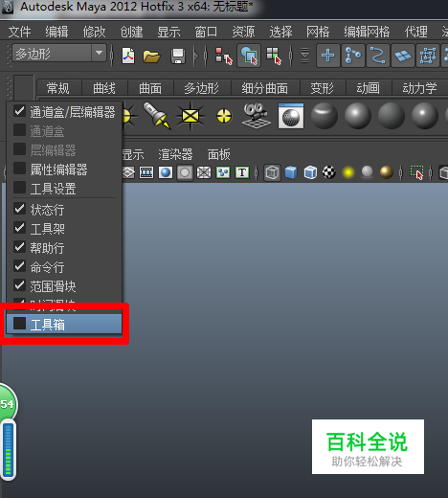Click the joints selection mask icon
Image resolution: width=448 pixels, height=498 pixels.
[x=353, y=56]
